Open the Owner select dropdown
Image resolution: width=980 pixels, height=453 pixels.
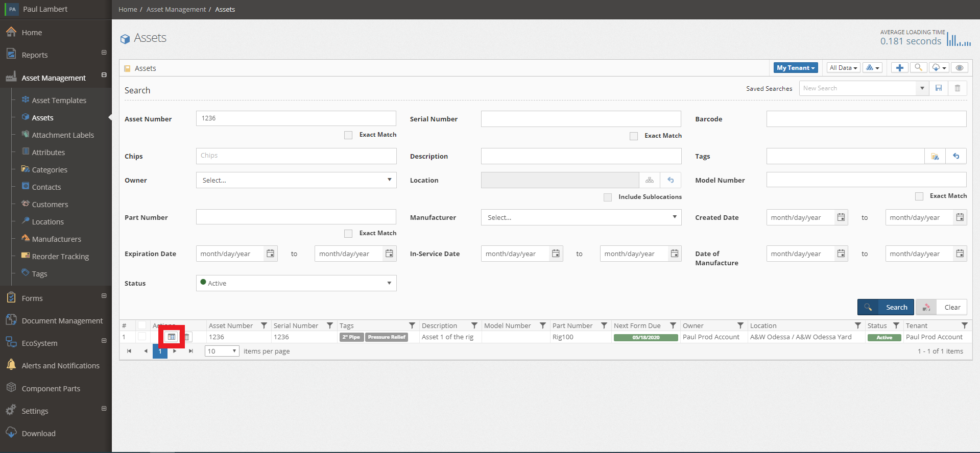(296, 180)
